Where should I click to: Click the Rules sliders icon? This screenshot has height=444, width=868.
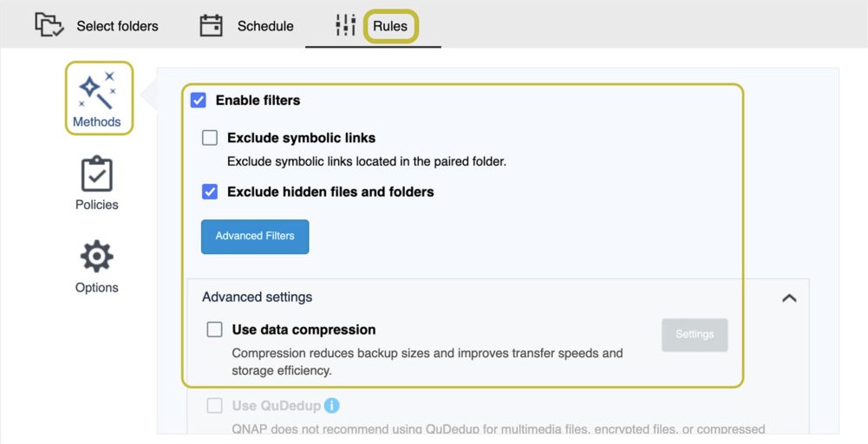click(345, 25)
